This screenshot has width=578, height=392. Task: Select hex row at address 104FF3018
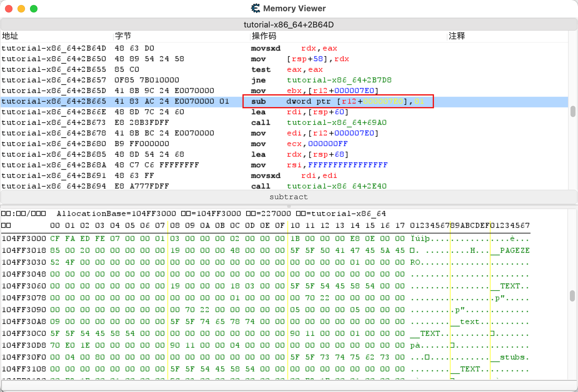(x=266, y=251)
